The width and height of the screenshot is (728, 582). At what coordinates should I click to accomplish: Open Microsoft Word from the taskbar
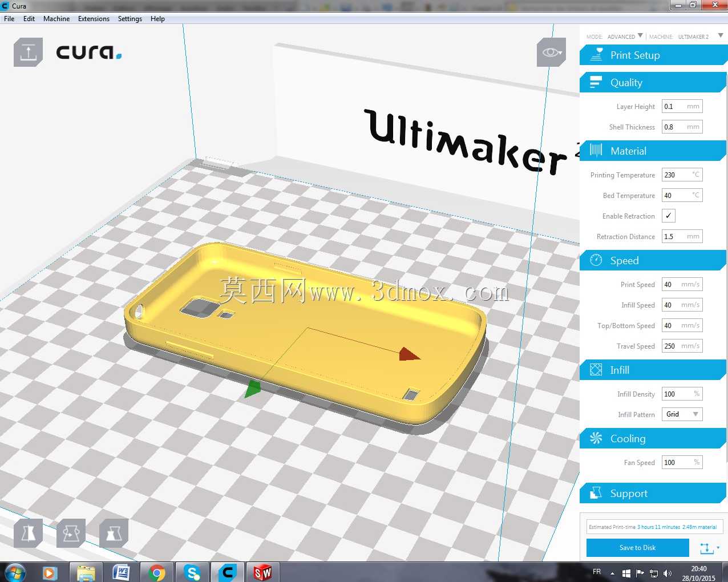pyautogui.click(x=121, y=572)
